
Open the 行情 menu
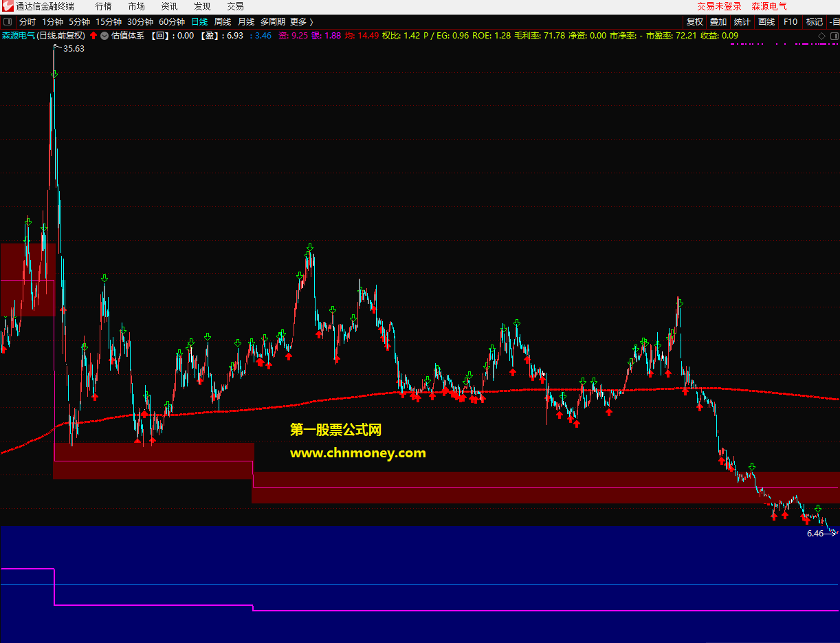pyautogui.click(x=104, y=6)
